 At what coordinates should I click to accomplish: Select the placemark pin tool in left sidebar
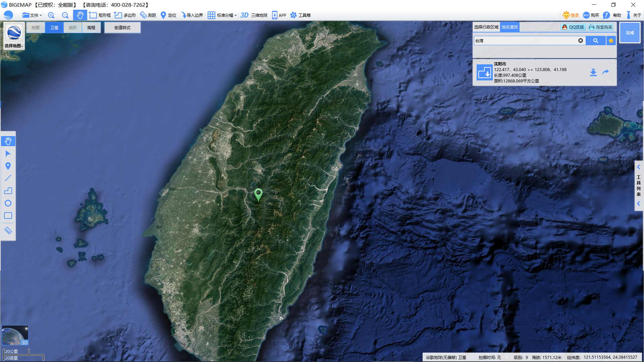point(8,166)
